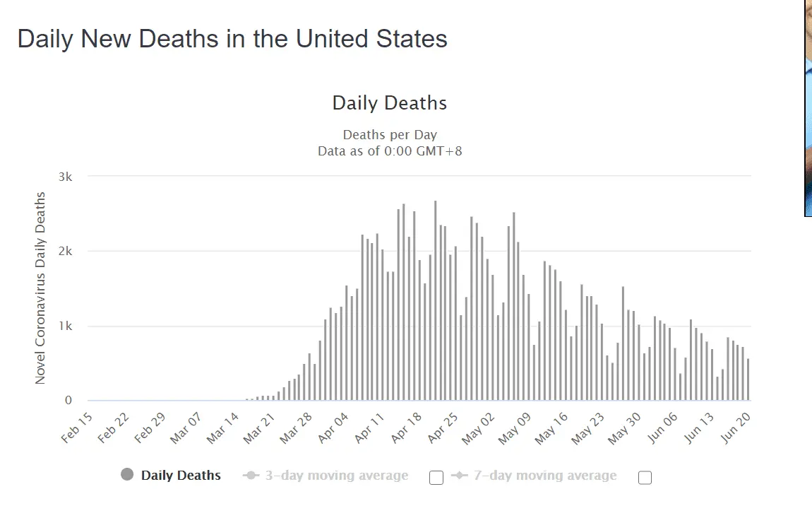812x530 pixels.
Task: Click the 3-day moving average line marker icon
Action: pyautogui.click(x=251, y=476)
